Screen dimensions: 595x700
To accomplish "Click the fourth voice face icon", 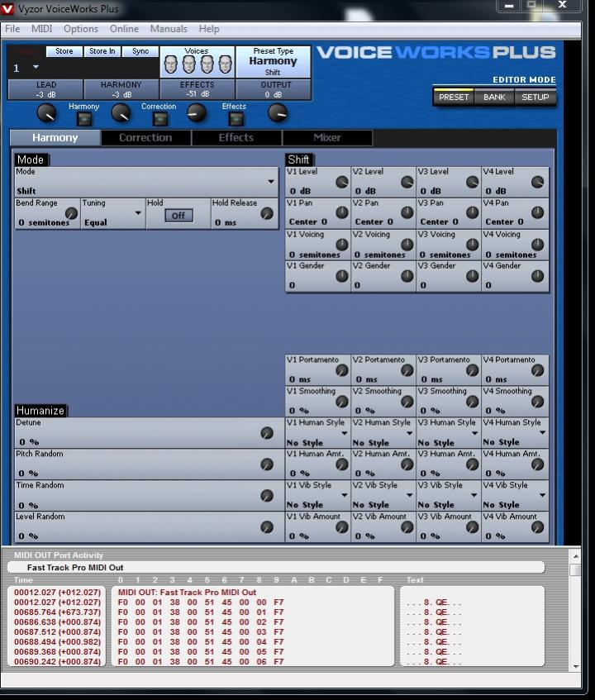I will tap(226, 64).
